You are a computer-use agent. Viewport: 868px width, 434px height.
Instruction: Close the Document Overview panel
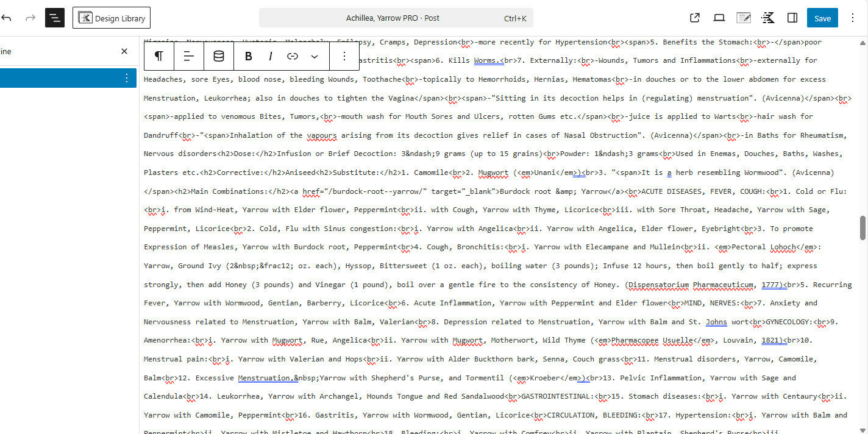(x=124, y=51)
